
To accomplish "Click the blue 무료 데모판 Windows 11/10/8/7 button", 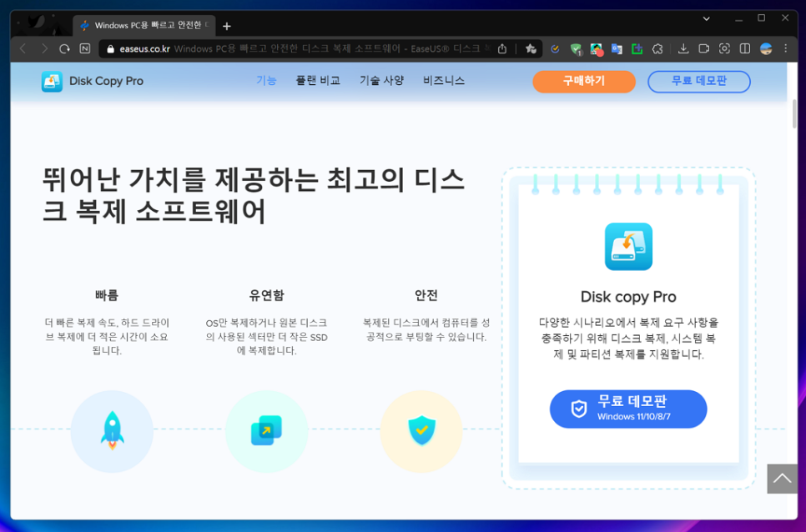I will (x=628, y=409).
